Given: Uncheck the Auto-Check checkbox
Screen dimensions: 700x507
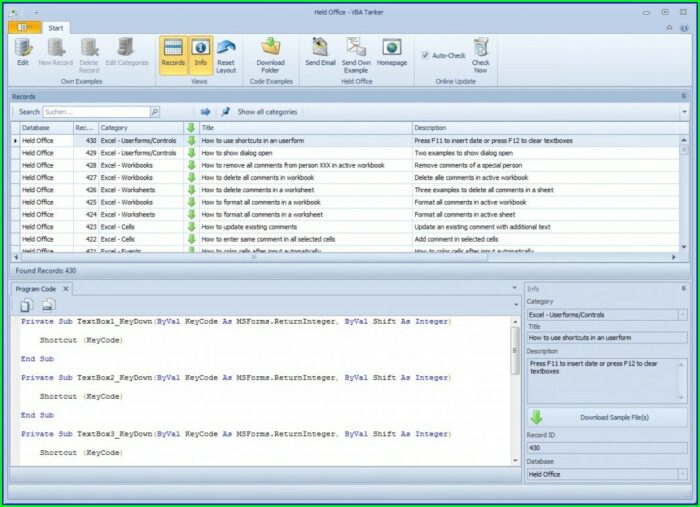Looking at the screenshot, I should tap(425, 55).
